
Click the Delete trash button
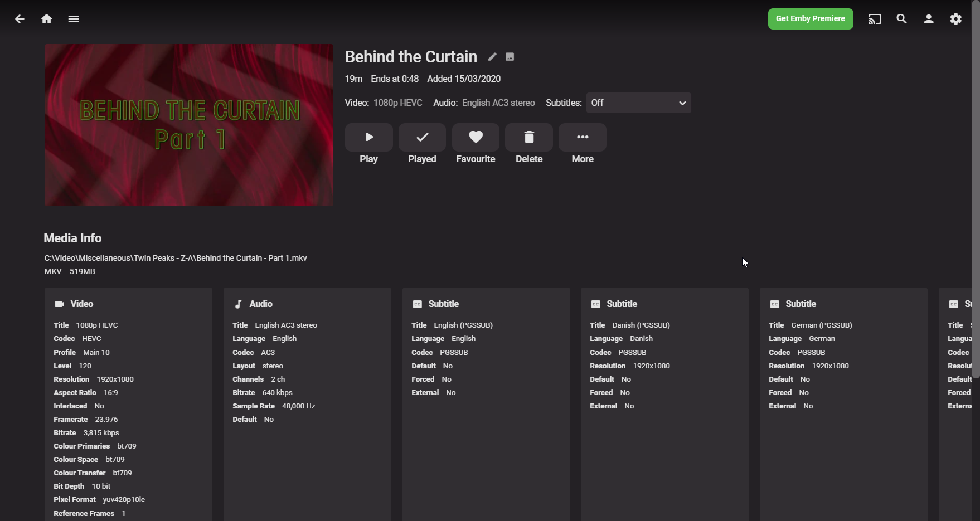pyautogui.click(x=529, y=137)
